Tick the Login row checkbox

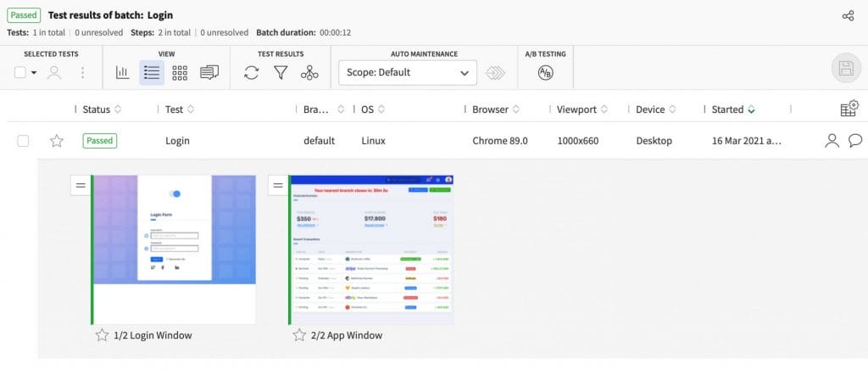point(23,141)
